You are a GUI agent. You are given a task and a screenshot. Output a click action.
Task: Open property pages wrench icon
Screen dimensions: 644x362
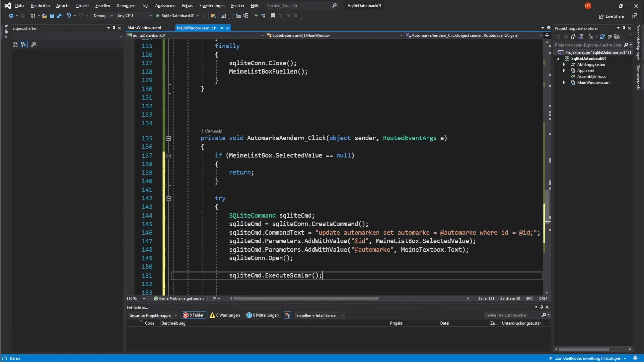click(33, 44)
